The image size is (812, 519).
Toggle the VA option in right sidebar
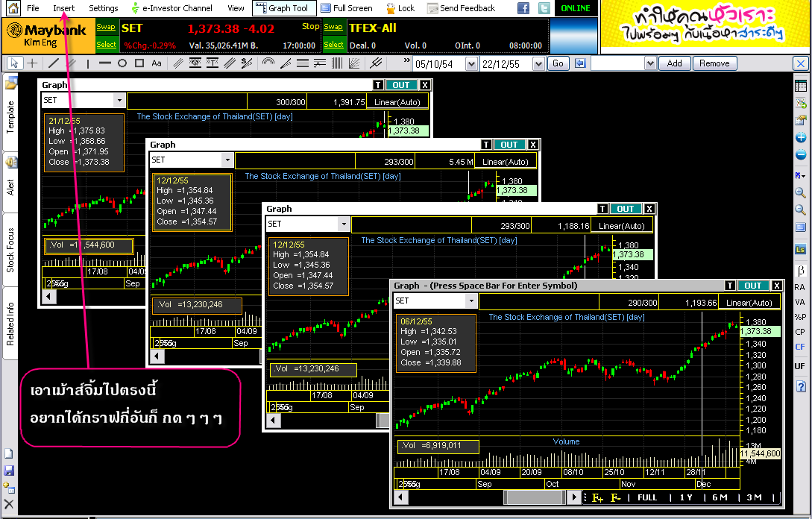(799, 302)
